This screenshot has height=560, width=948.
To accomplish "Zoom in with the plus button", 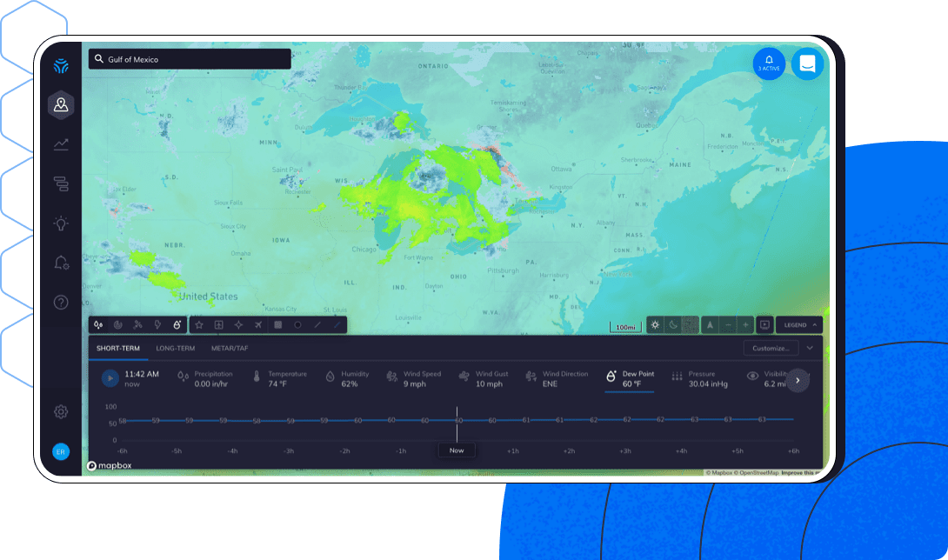I will [x=745, y=325].
